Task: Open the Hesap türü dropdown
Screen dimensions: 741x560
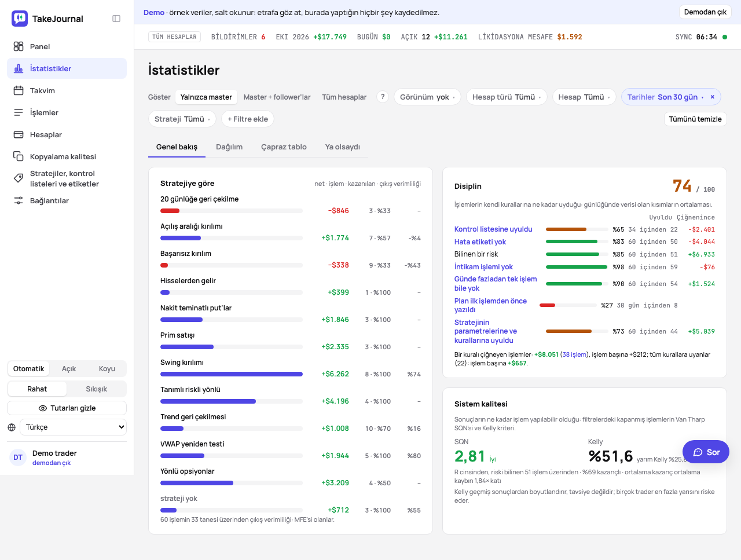Action: point(507,97)
